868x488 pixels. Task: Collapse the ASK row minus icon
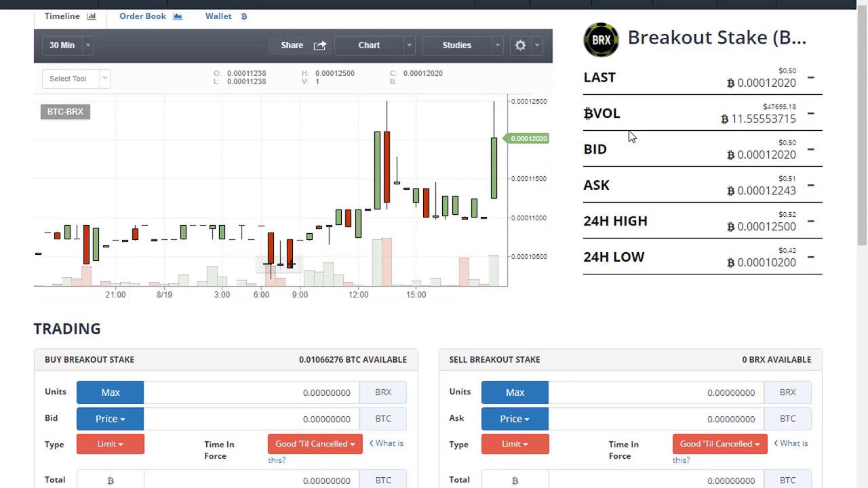click(x=810, y=186)
